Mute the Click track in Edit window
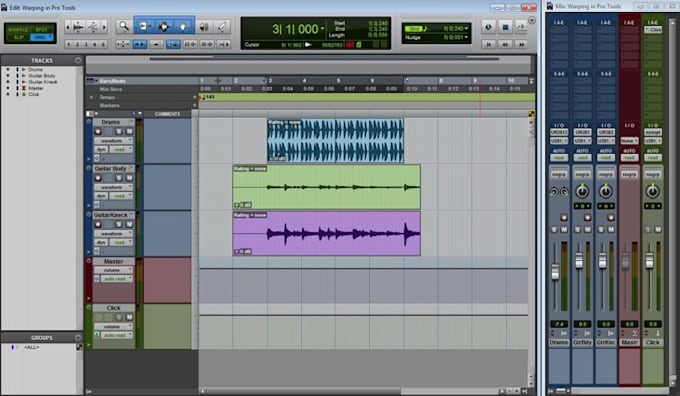The image size is (680, 396). pyautogui.click(x=129, y=317)
